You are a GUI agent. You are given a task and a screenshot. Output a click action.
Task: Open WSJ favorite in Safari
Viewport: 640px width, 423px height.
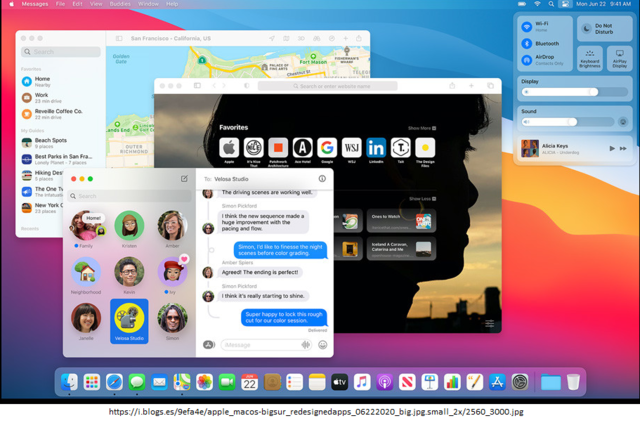coord(351,147)
